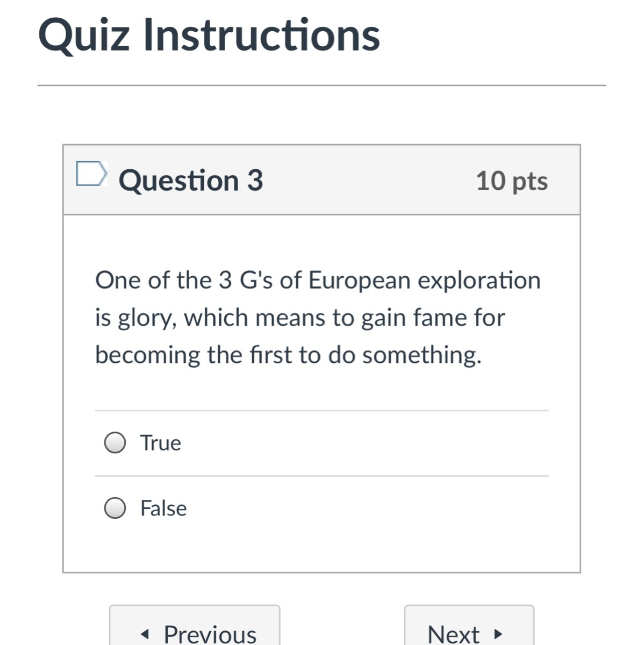
Task: Click the words European exploration
Action: [425, 281]
